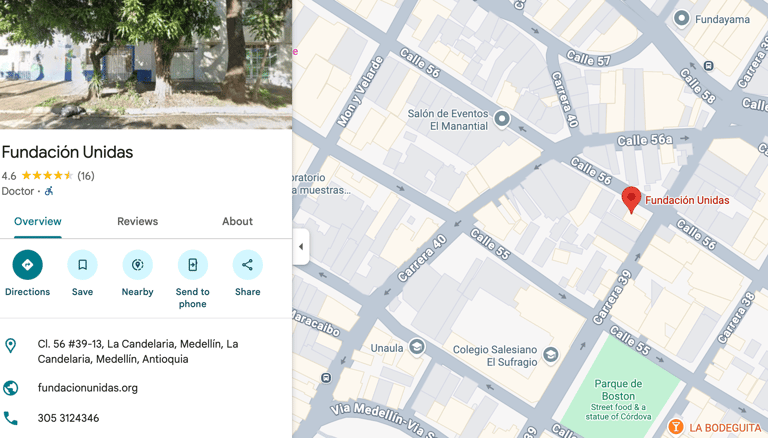Click the Directions text label
Screen dimensions: 768x438
(27, 292)
